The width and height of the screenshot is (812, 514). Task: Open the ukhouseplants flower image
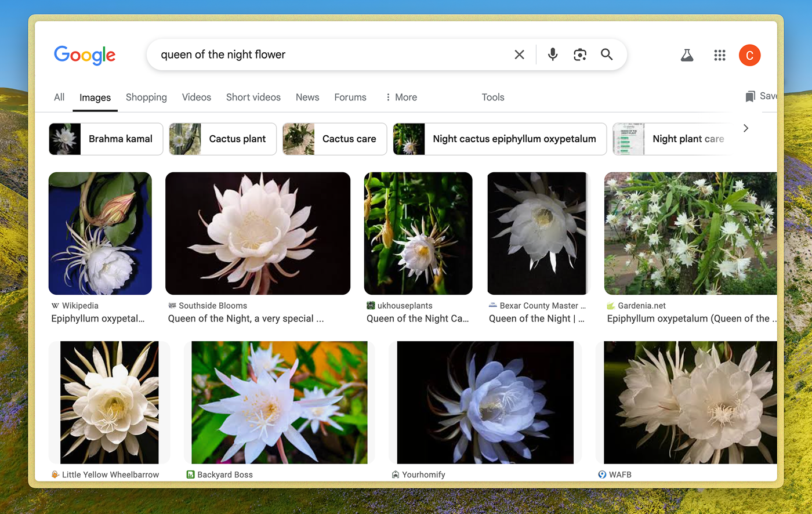click(418, 233)
